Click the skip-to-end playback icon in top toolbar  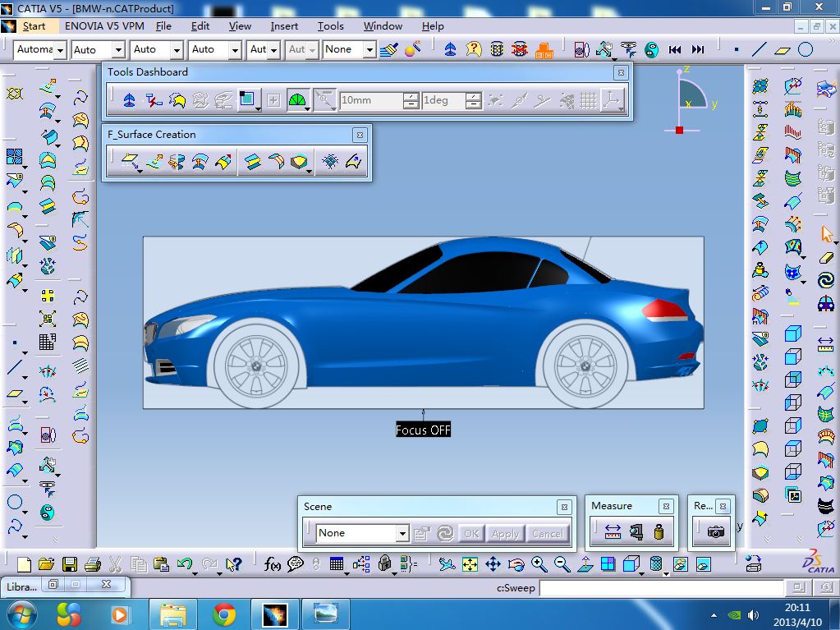pos(697,49)
